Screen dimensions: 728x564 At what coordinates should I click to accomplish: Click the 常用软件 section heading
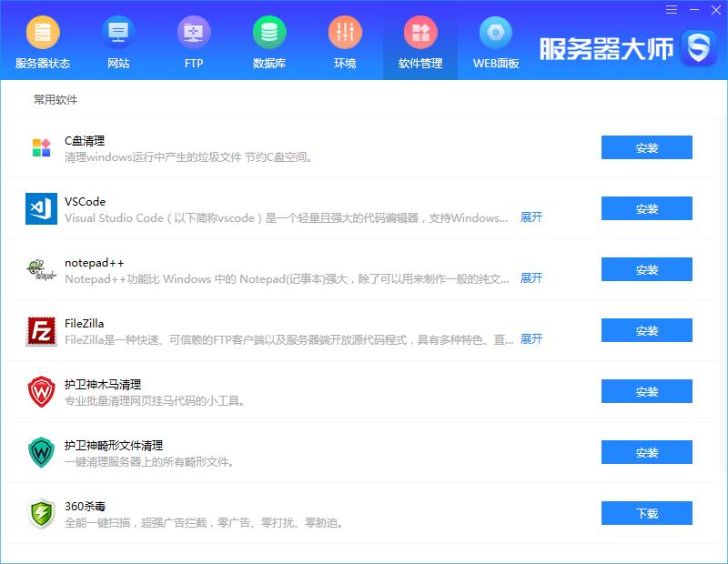click(x=56, y=99)
